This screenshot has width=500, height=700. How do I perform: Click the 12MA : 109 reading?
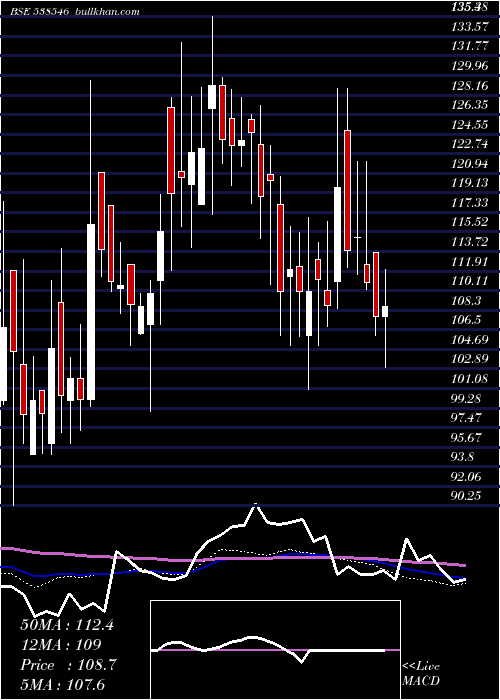[61, 645]
